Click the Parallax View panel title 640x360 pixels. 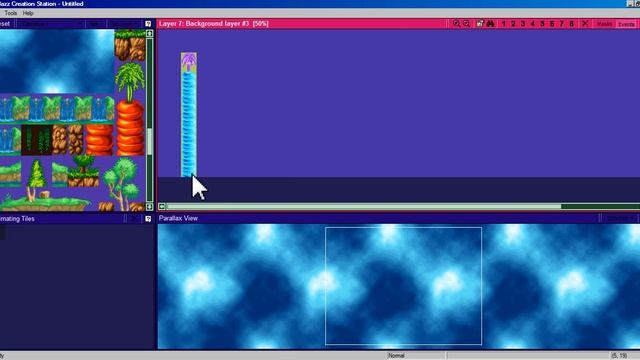click(x=178, y=218)
